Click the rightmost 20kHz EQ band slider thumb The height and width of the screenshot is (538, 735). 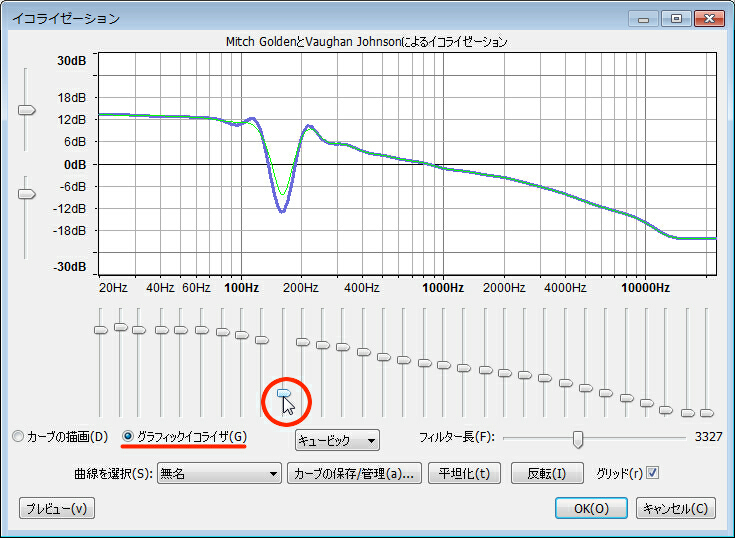point(707,413)
